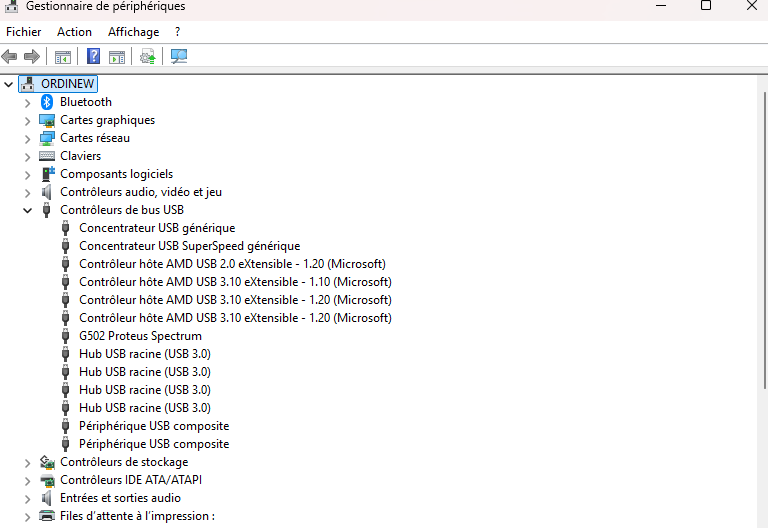Select the Cartes réseau label
This screenshot has width=768, height=528.
pos(95,138)
